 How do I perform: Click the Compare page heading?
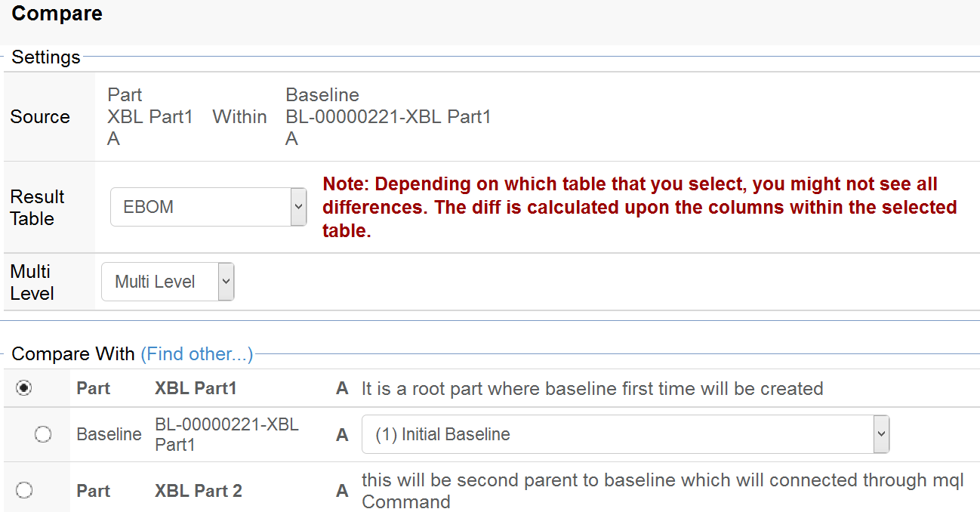[x=57, y=14]
